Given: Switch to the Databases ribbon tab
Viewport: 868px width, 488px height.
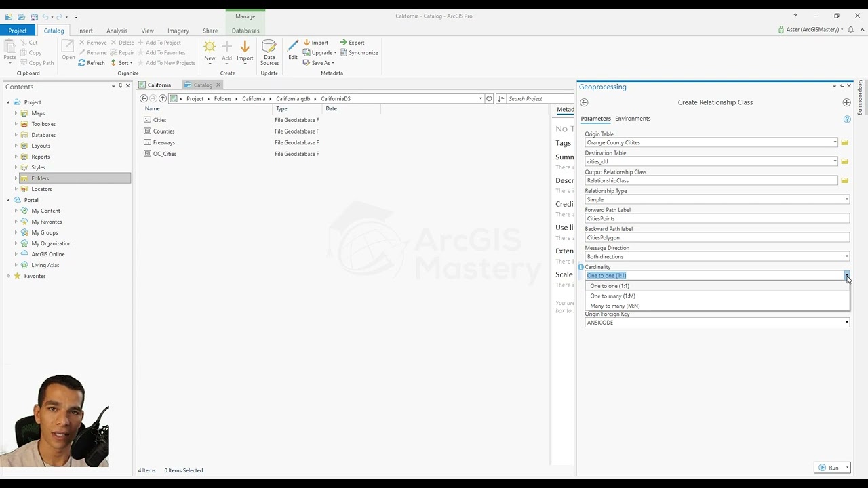Looking at the screenshot, I should [x=245, y=30].
